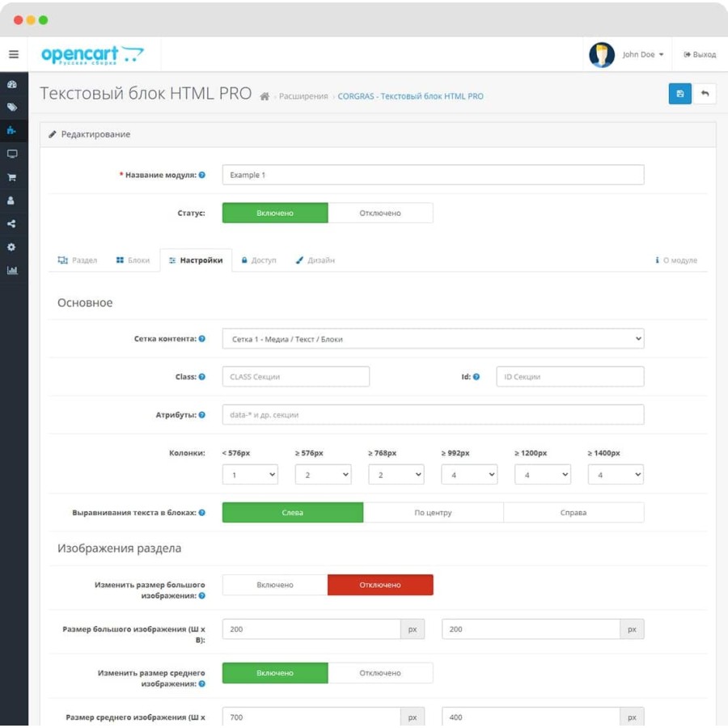
Task: Click большого изображения height field 200
Action: [x=531, y=629]
